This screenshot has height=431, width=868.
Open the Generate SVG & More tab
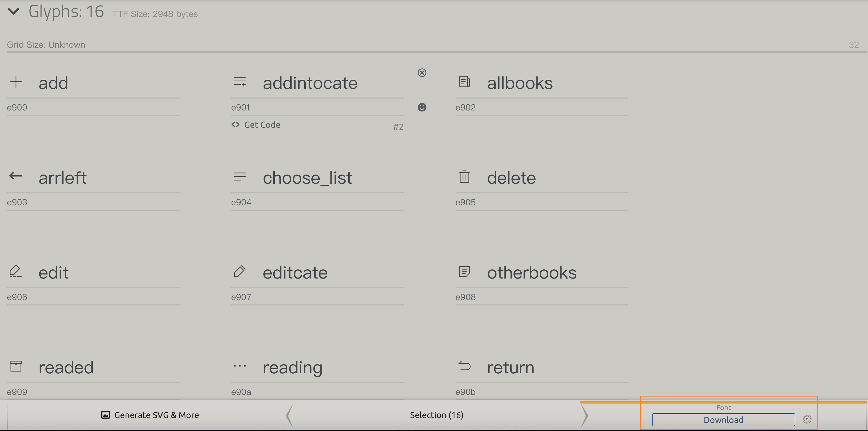pyautogui.click(x=150, y=415)
